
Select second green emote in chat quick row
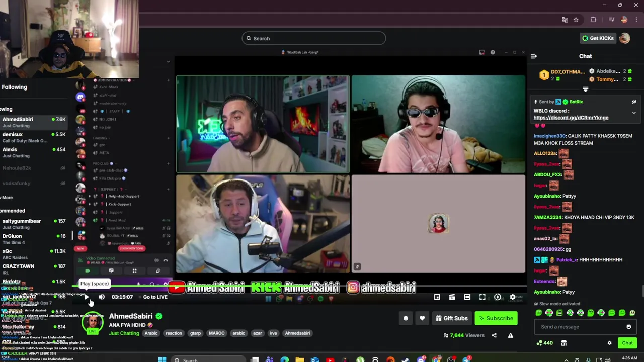[x=549, y=313]
